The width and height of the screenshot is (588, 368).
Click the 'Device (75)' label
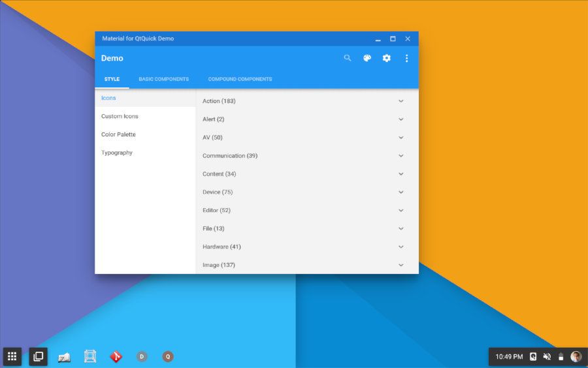[218, 192]
